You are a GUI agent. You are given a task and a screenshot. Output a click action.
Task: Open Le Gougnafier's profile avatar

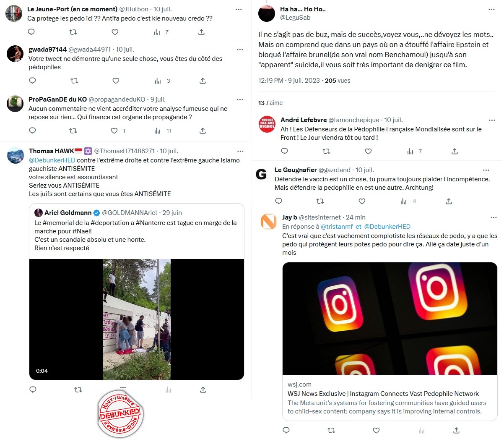point(261,174)
